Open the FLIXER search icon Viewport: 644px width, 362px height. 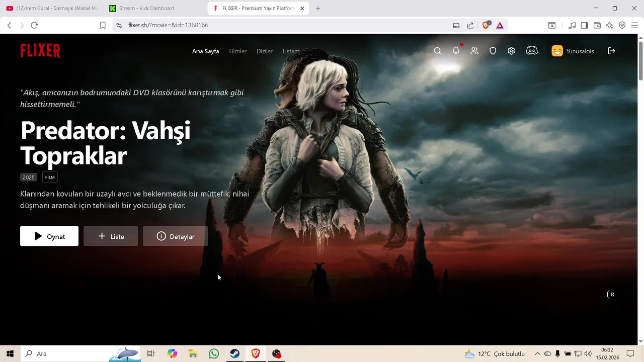(x=437, y=51)
